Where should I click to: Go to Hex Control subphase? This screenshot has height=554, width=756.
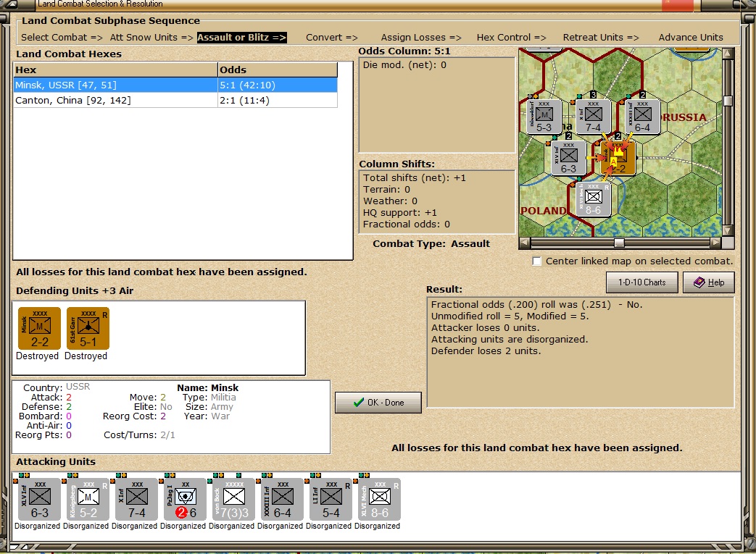[x=512, y=37]
